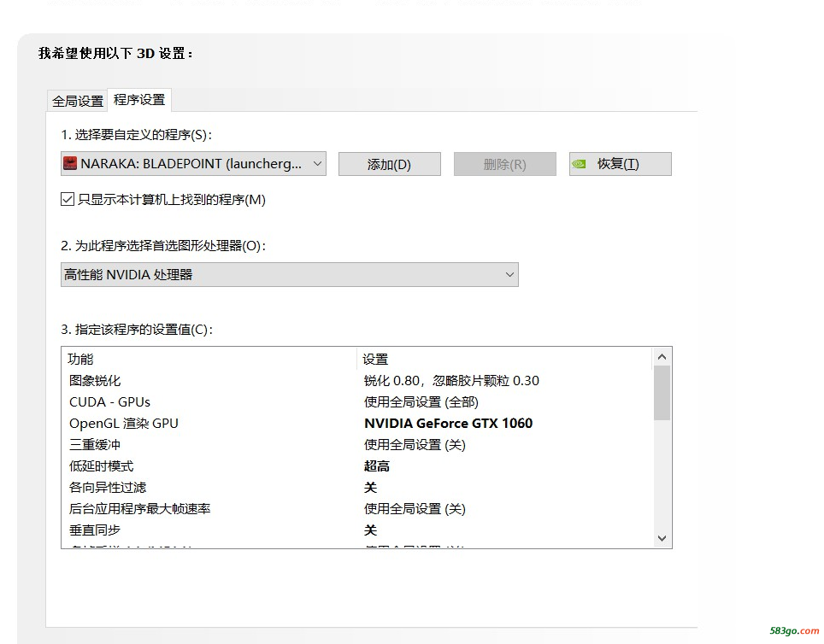The image size is (824, 644).
Task: Select the 垂直同步 feature row
Action: pos(357,530)
